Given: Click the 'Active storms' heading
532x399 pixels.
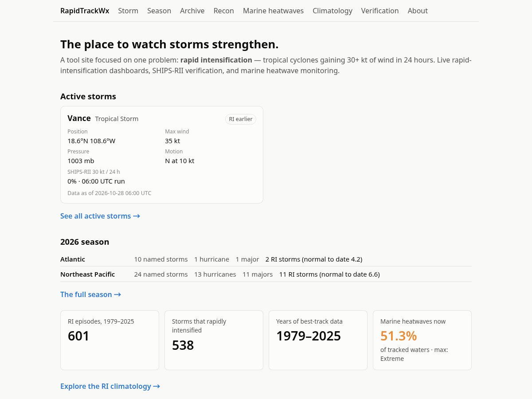Looking at the screenshot, I should pos(88,96).
